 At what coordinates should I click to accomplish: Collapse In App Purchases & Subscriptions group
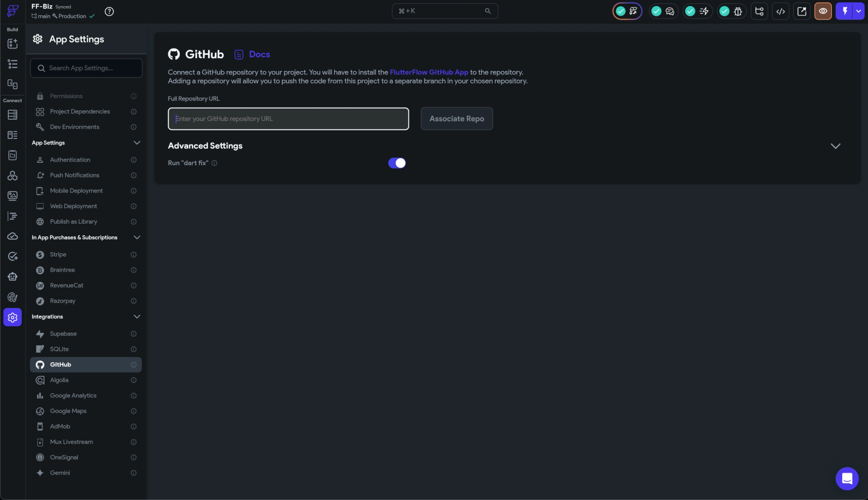137,237
